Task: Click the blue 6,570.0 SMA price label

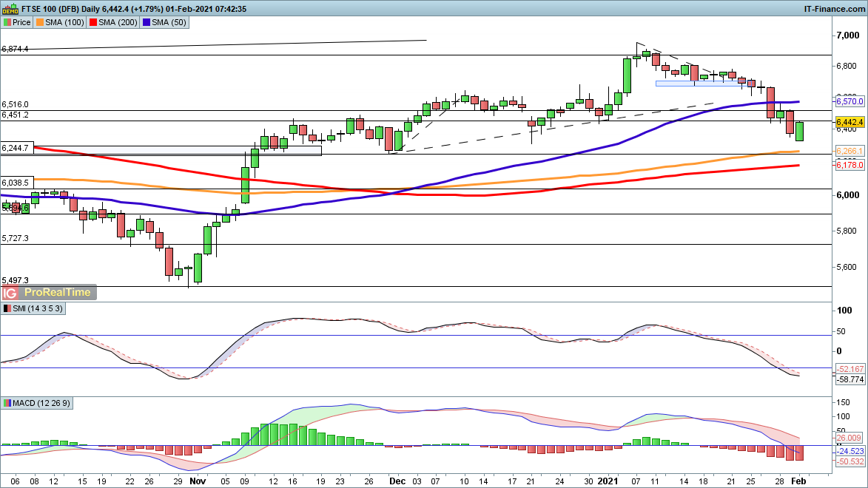Action: coord(850,101)
